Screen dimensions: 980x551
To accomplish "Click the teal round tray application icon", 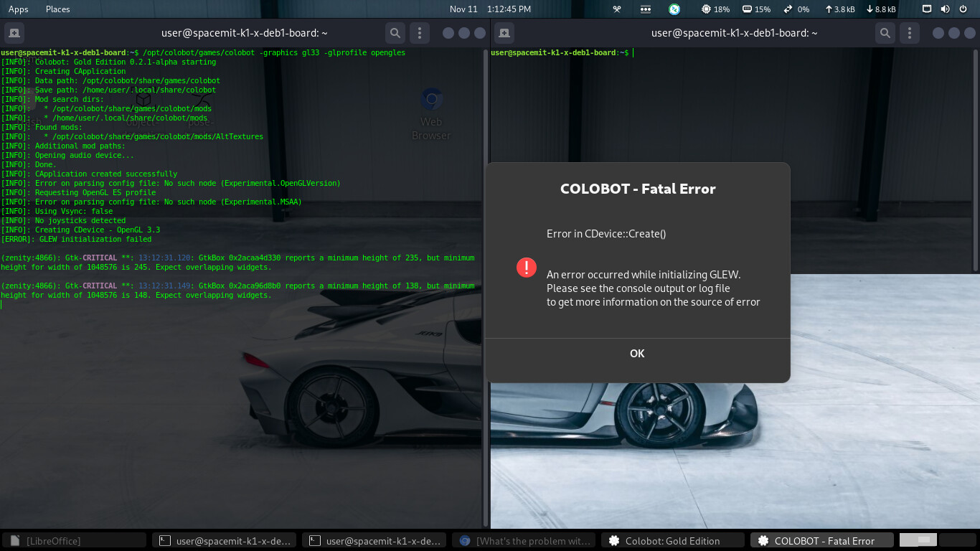I will coord(674,9).
